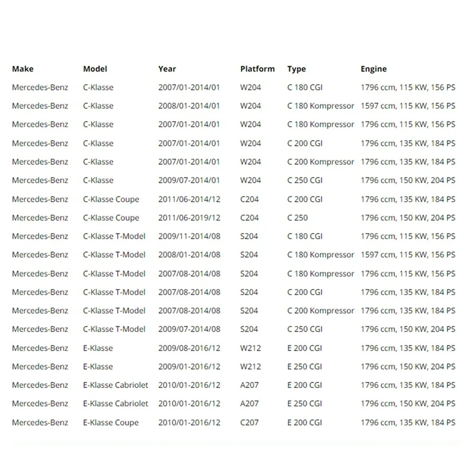Screen dimensions: 476x476
Task: Click the year cell 2009/11-2014/08
Action: point(189,236)
